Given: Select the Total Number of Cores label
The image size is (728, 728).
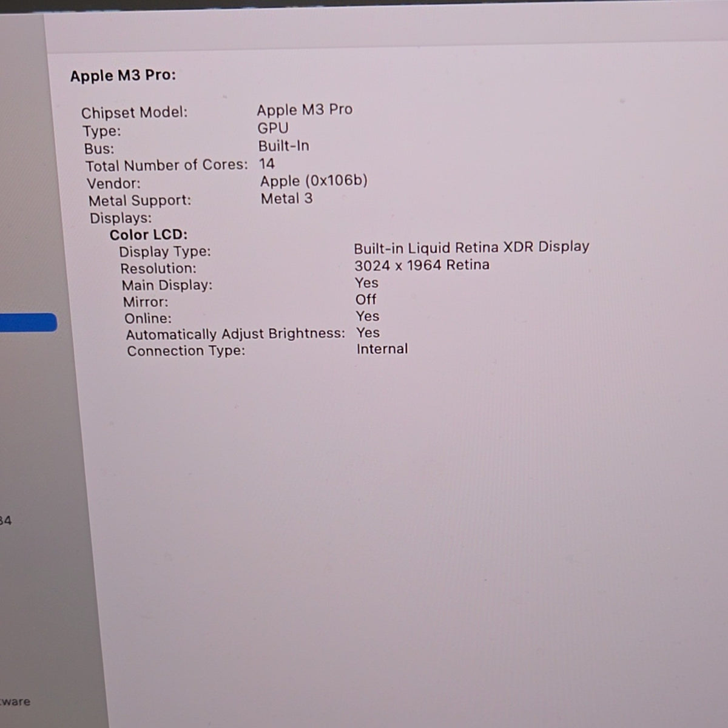Looking at the screenshot, I should coord(167,166).
